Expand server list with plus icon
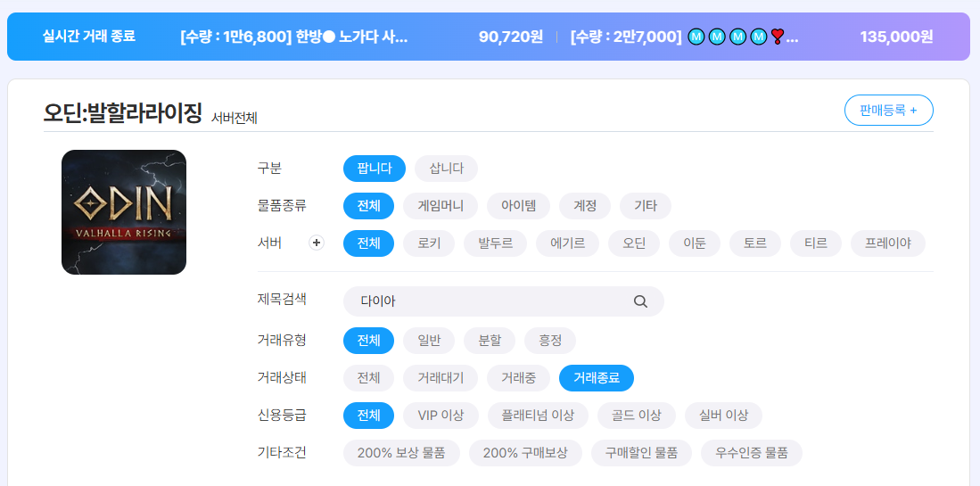The image size is (980, 486). click(317, 243)
